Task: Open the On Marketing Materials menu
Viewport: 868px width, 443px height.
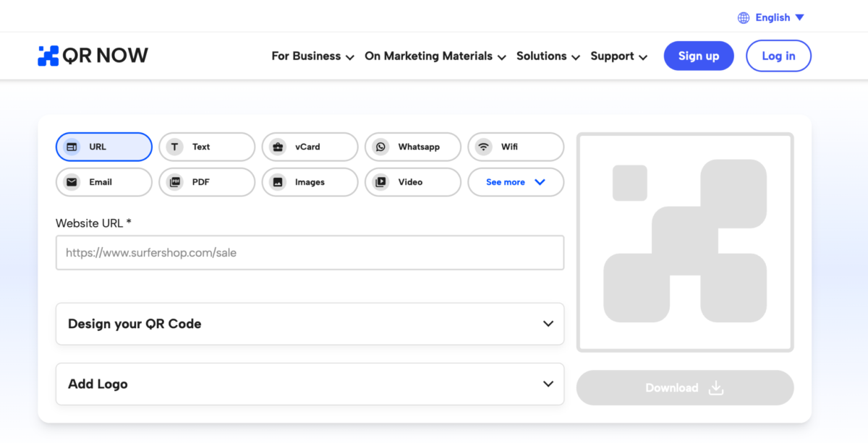Action: pyautogui.click(x=435, y=56)
